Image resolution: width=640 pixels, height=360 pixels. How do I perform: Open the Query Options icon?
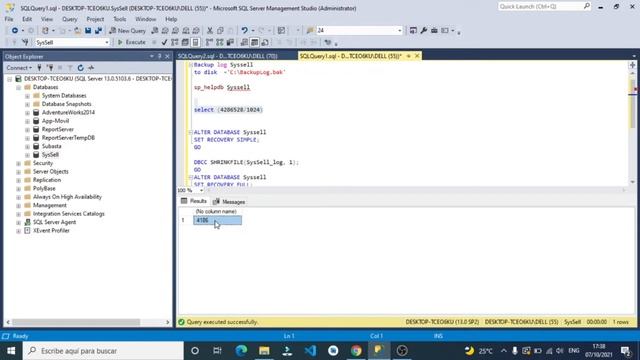click(x=185, y=42)
